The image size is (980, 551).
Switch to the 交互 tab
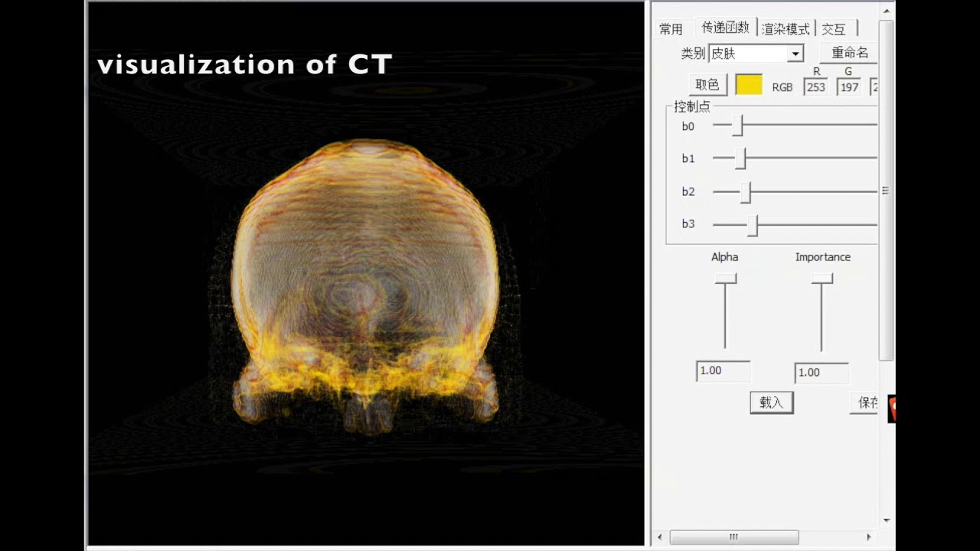coord(834,29)
